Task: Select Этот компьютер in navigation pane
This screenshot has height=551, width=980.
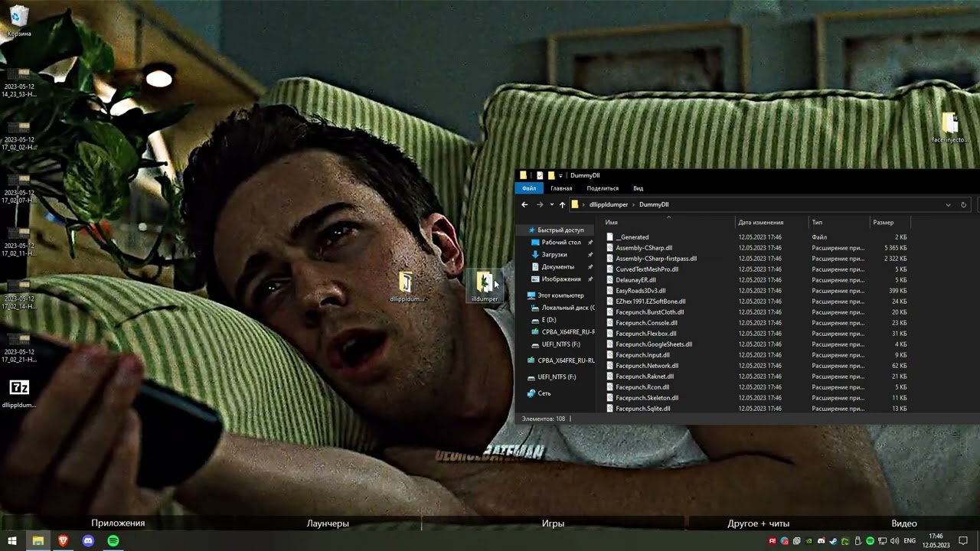Action: [560, 295]
